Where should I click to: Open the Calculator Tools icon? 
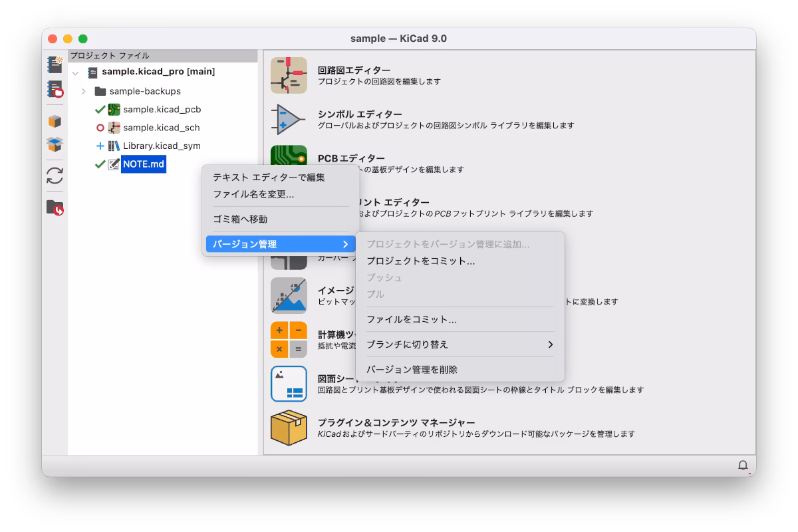click(x=289, y=339)
